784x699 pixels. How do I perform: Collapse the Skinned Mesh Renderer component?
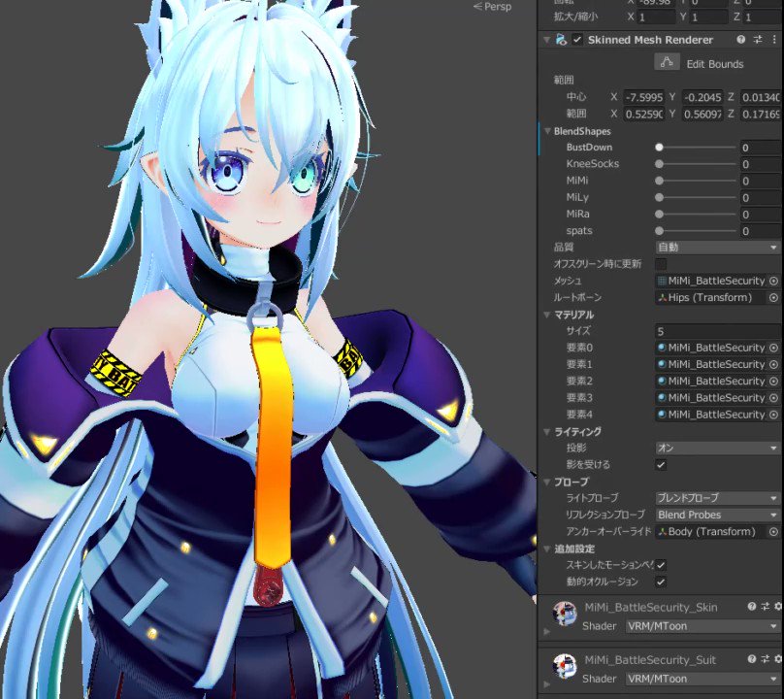click(546, 40)
